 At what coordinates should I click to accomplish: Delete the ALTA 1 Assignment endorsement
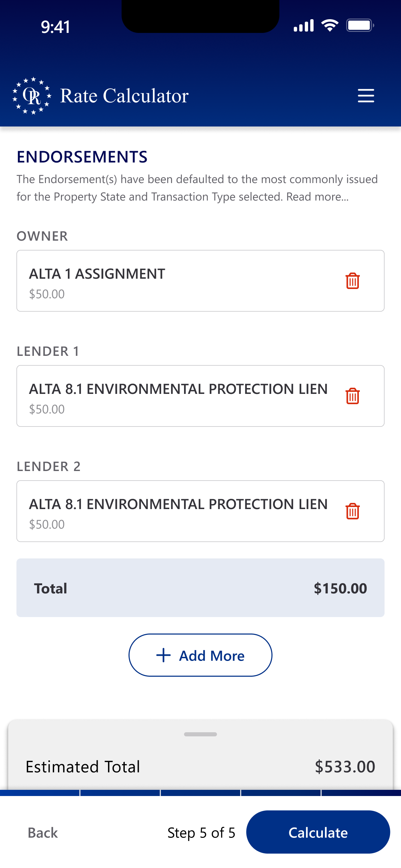pyautogui.click(x=352, y=281)
